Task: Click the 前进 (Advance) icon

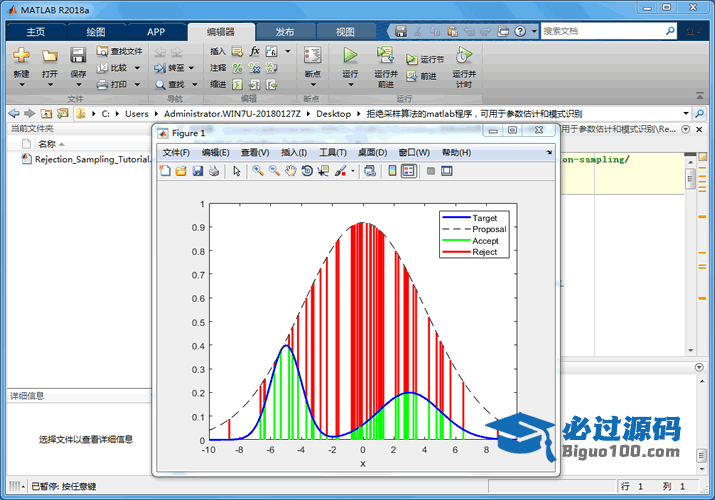Action: pyautogui.click(x=412, y=76)
